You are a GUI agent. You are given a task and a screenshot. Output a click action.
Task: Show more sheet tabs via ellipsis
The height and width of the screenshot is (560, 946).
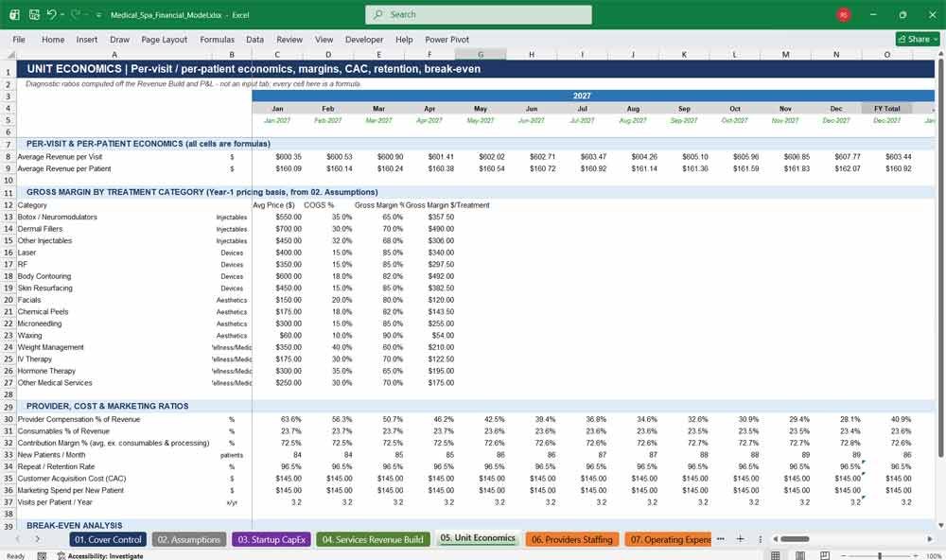(720, 539)
